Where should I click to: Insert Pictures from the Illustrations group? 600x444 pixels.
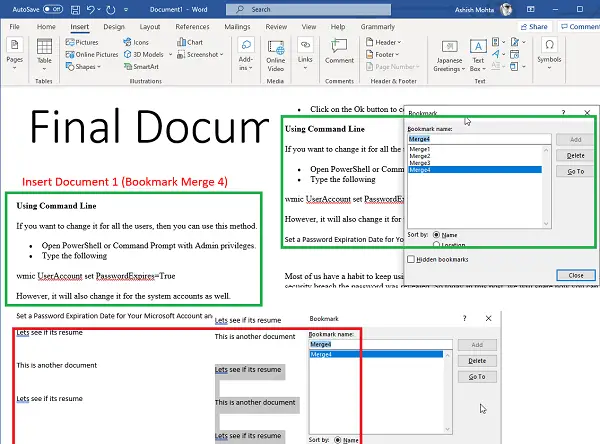pos(82,42)
